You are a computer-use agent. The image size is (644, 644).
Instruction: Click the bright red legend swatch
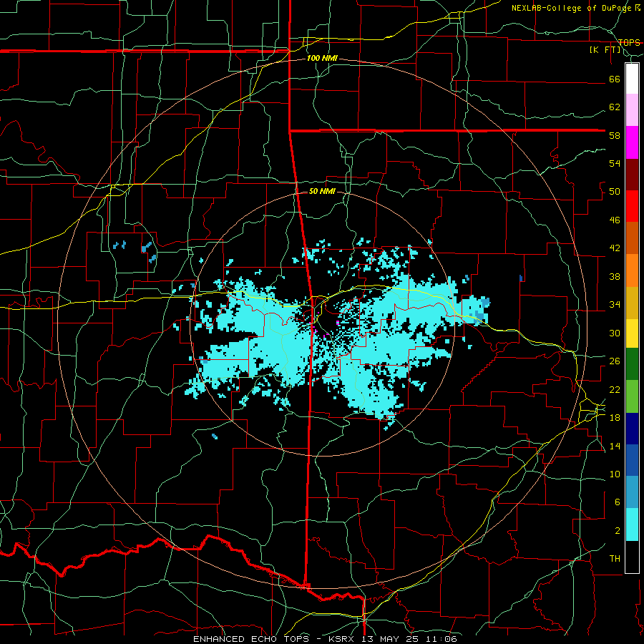point(632,206)
